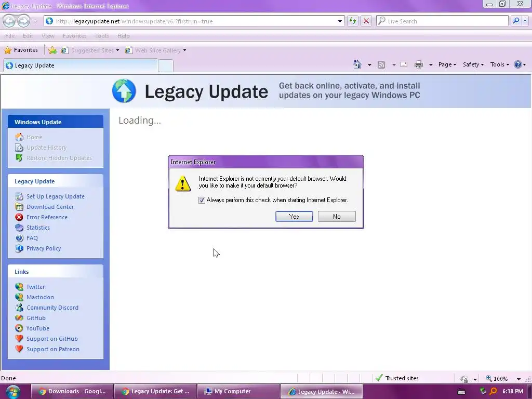Open the View menu
Viewport: 532px width, 399px height.
pos(48,36)
